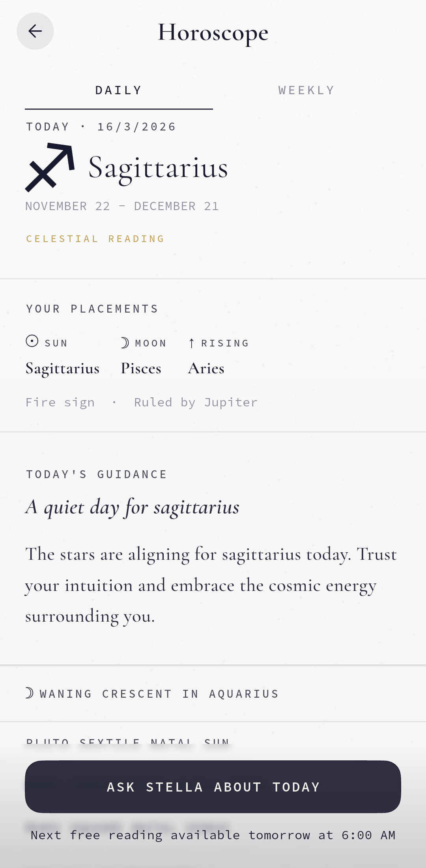This screenshot has width=426, height=868.
Task: Switch to the Weekly tab
Action: click(x=306, y=91)
